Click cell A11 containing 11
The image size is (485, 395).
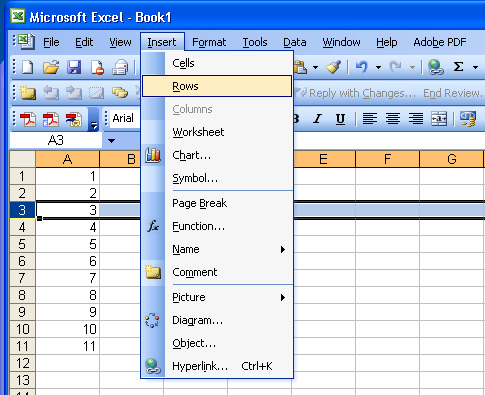(x=67, y=346)
